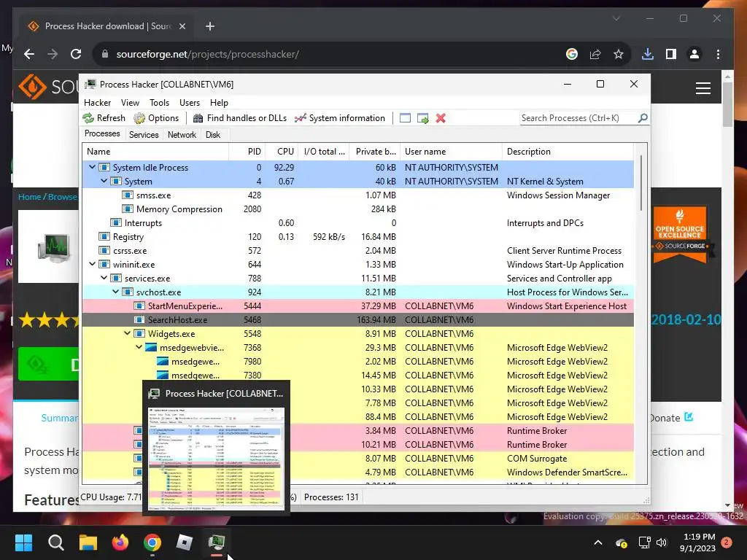Collapse the wininit.exe tree node

click(92, 264)
